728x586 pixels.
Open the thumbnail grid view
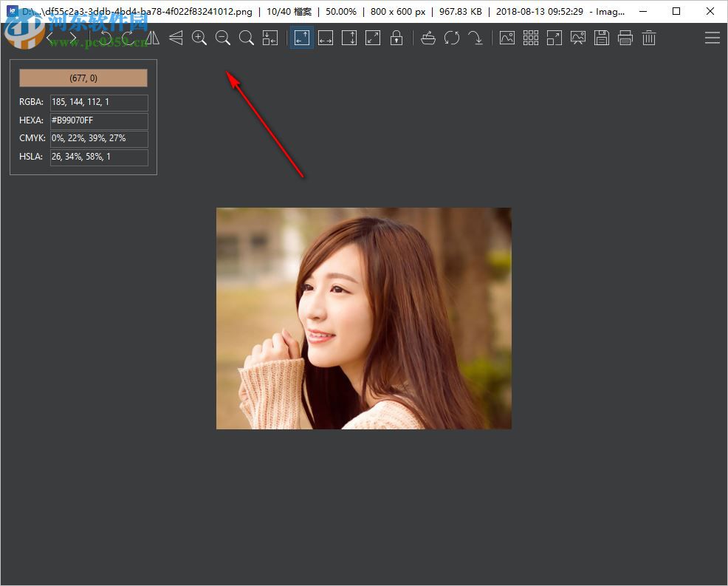tap(531, 38)
